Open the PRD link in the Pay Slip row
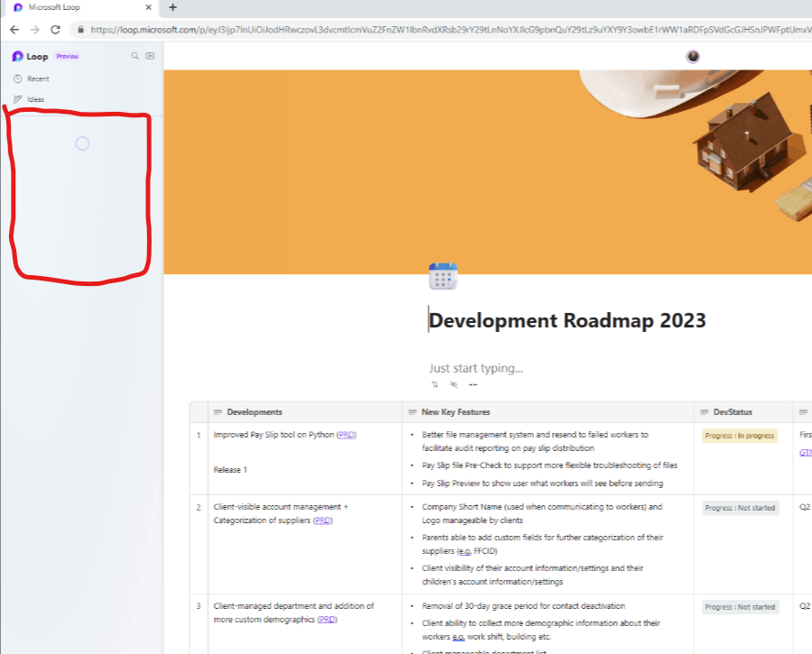The height and width of the screenshot is (654, 812). 346,435
